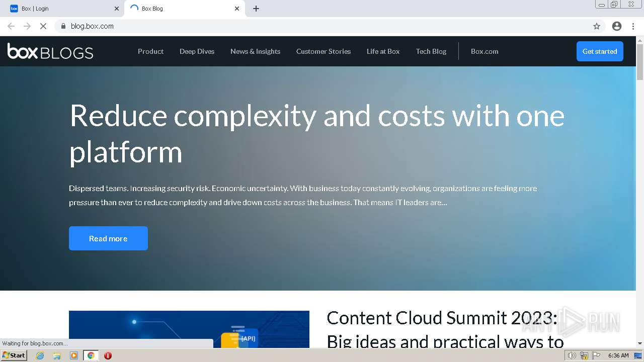Screen dimensions: 644x362
Task: View site security lock info
Action: click(63, 26)
